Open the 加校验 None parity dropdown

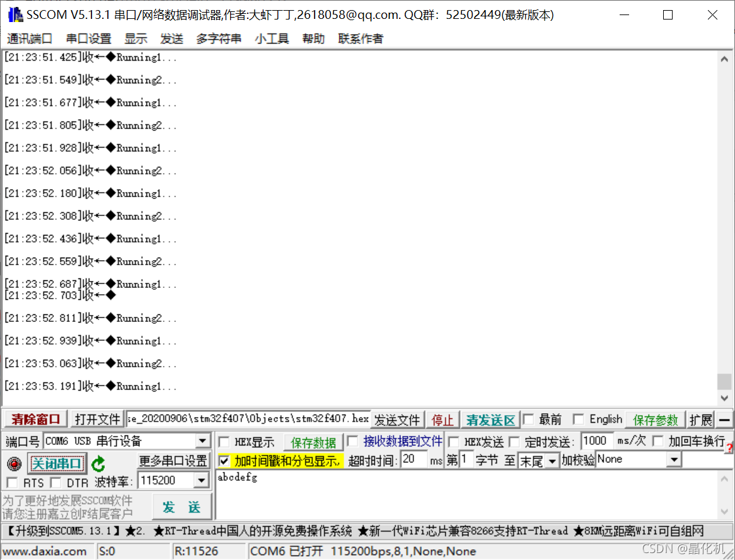pos(673,459)
